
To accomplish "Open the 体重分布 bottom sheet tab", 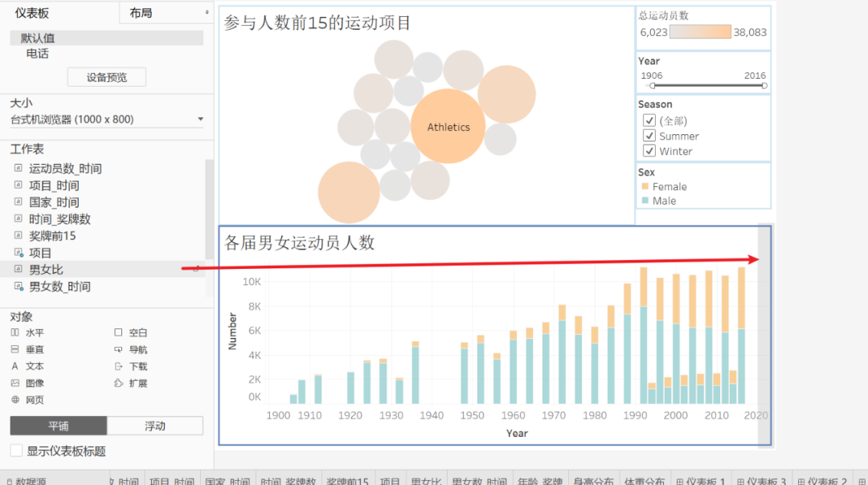I will click(645, 480).
